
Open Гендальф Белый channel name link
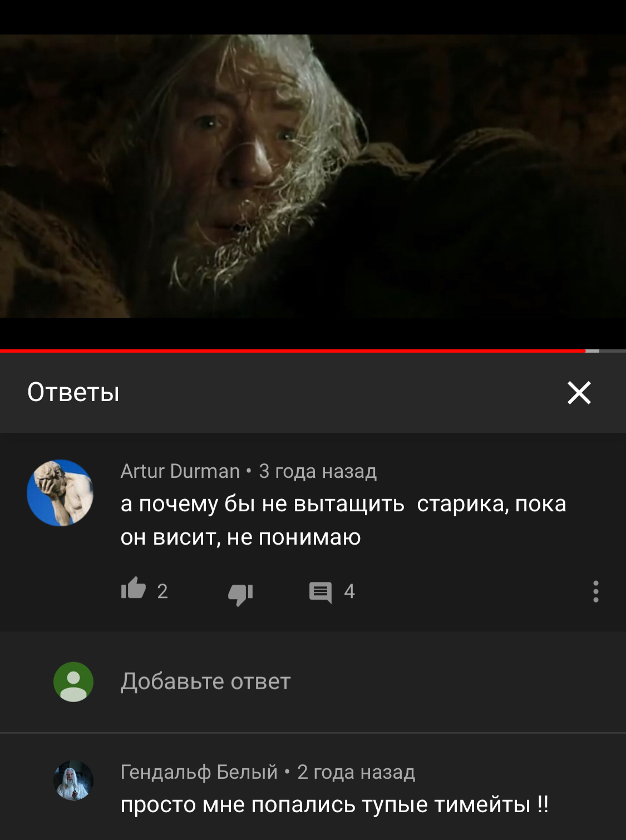[199, 772]
